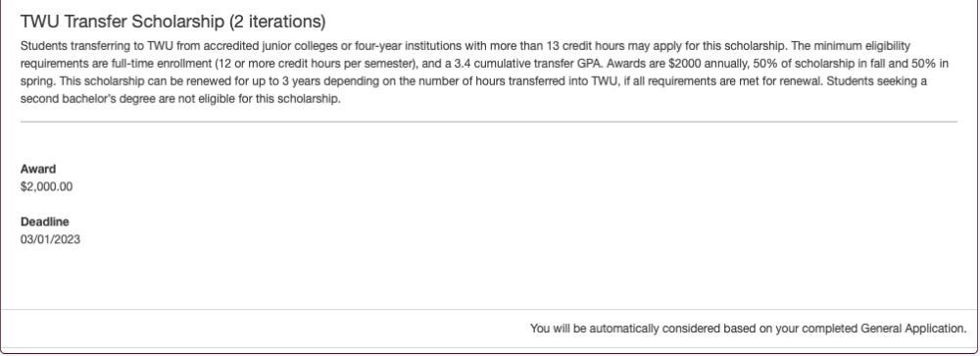Click the Award label
The height and width of the screenshot is (356, 980).
point(38,169)
